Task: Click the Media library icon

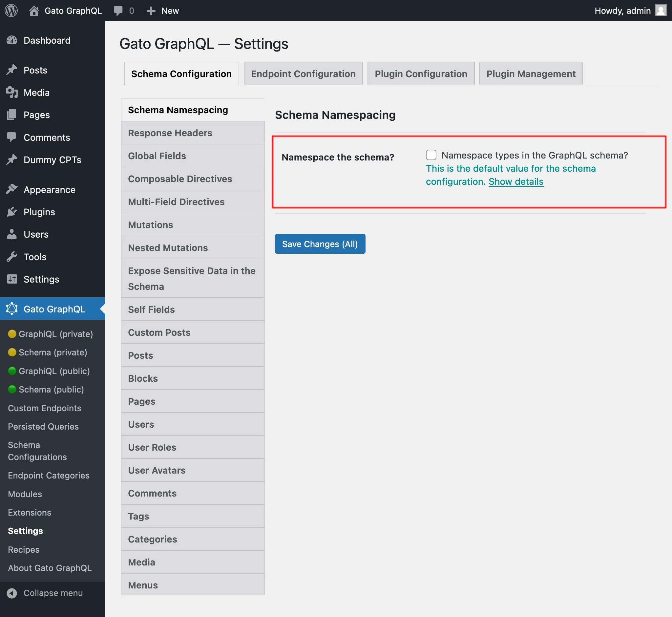Action: click(12, 93)
